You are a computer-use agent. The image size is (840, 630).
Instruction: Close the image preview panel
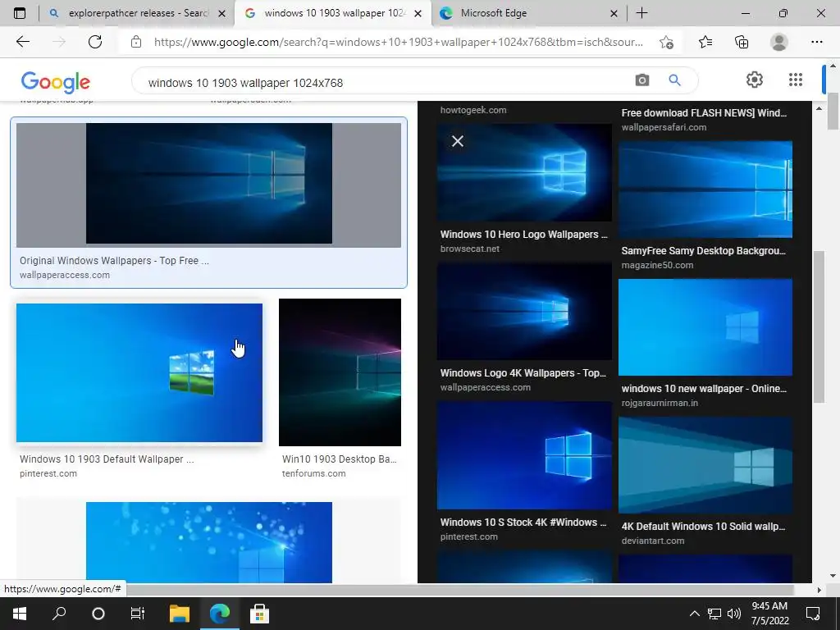(458, 141)
